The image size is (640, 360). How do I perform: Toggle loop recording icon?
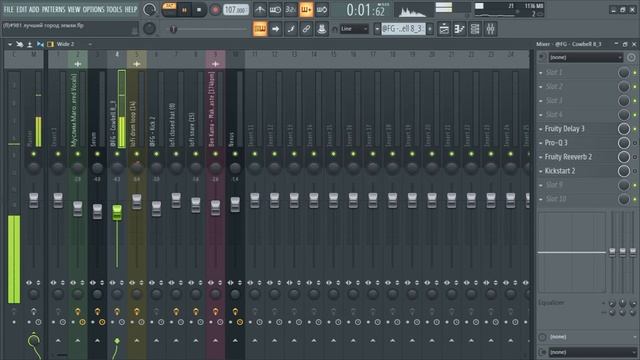tap(322, 9)
